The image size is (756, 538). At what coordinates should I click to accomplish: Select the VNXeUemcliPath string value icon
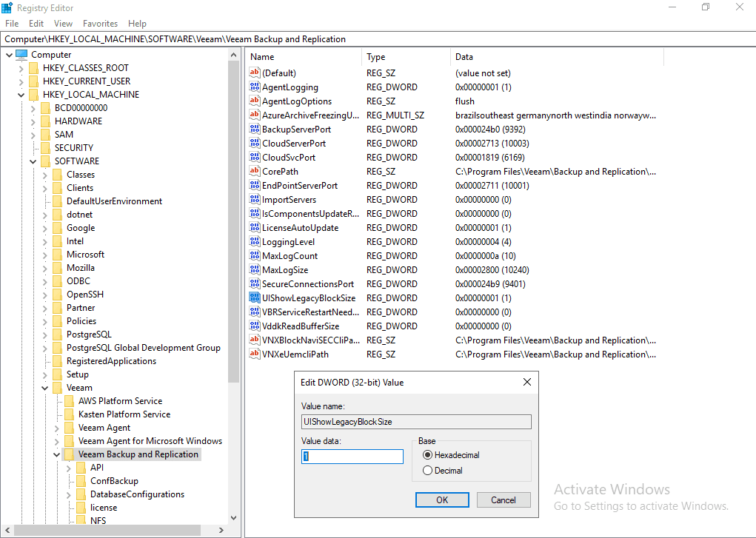255,354
